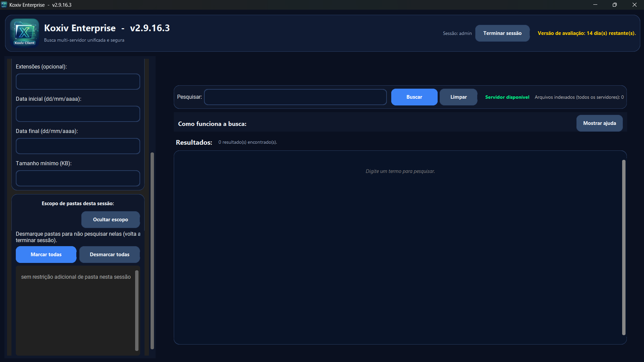Viewport: 644px width, 362px height.
Task: Focus the Tamanho mínimo KB field
Action: 78,178
